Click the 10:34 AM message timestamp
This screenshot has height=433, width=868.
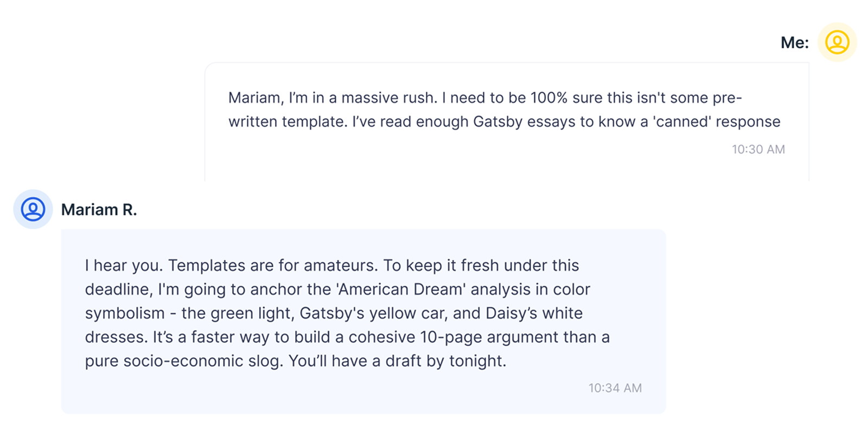click(x=615, y=388)
